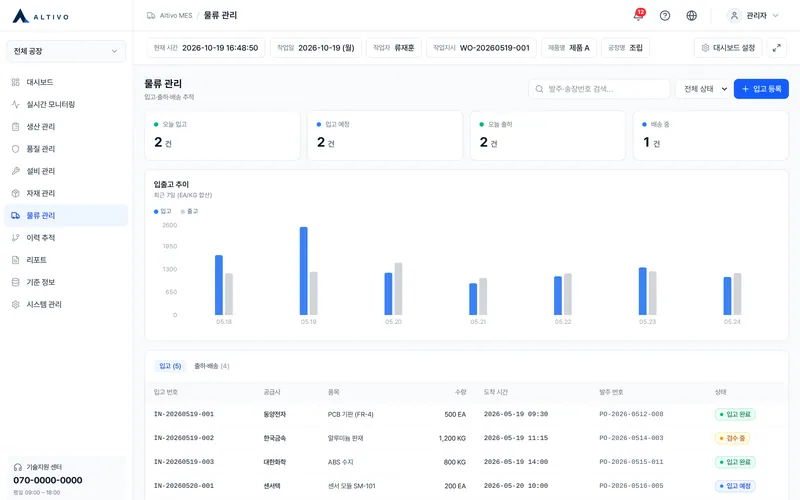Click the Altivo logo
Screen dimensions: 800x500
point(40,16)
